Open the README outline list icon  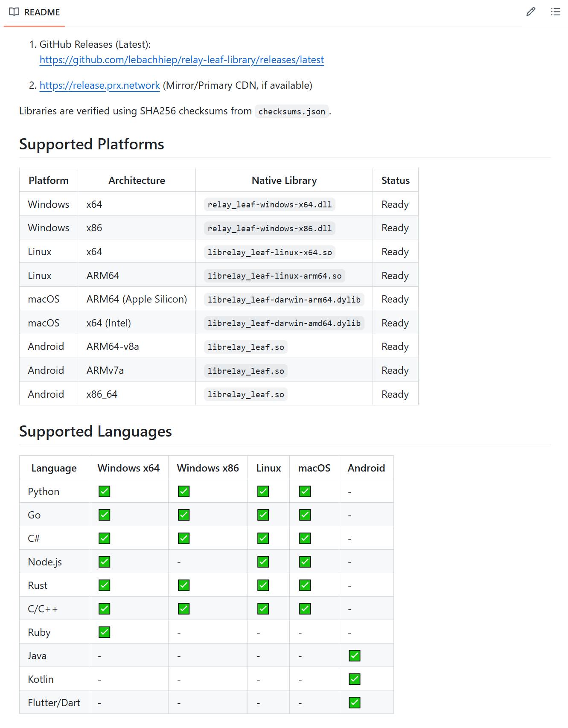pyautogui.click(x=555, y=12)
